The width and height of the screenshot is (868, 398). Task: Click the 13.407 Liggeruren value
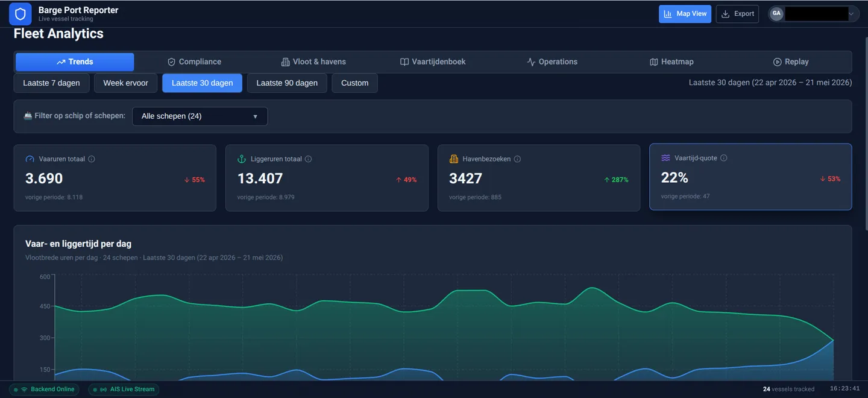point(260,178)
